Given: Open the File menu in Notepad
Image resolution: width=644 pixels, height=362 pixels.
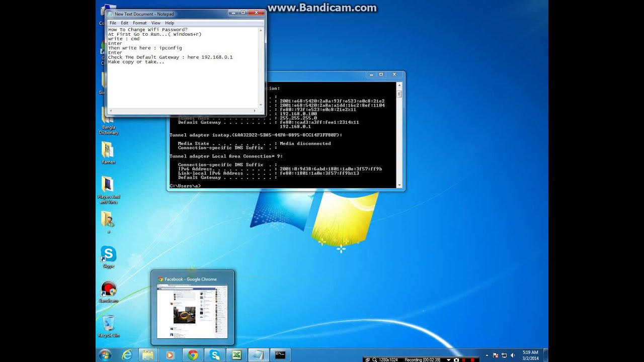Looking at the screenshot, I should (113, 23).
